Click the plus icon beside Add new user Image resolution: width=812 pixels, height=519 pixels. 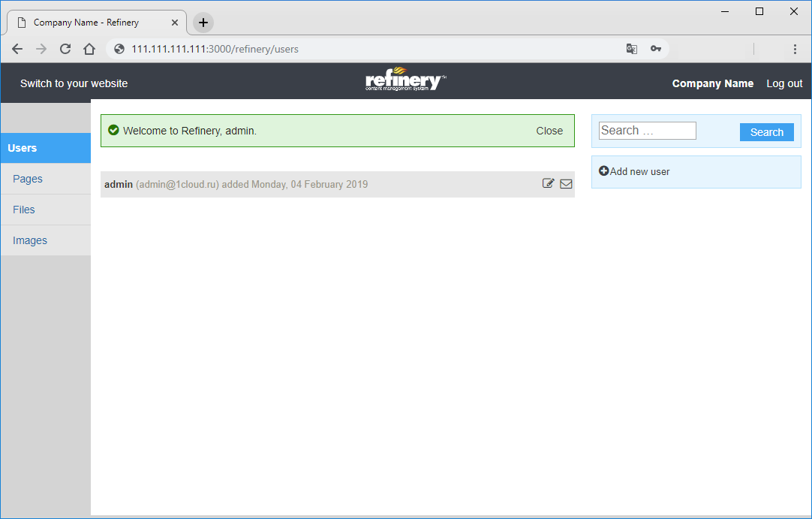point(604,171)
